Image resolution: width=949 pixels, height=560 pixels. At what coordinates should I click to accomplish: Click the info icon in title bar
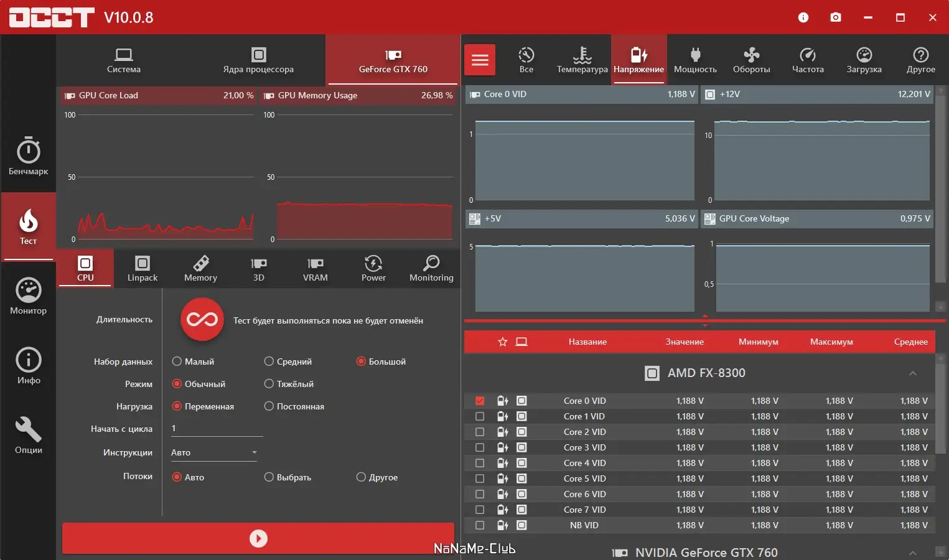(803, 17)
